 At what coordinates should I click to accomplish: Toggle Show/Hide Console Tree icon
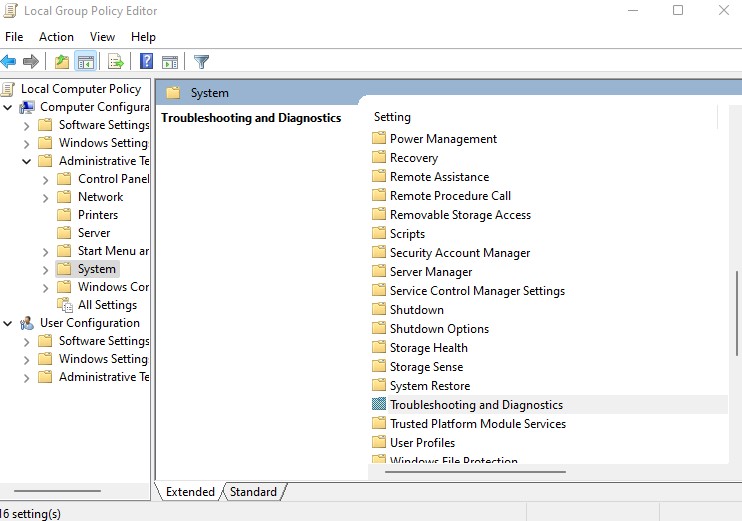[85, 62]
